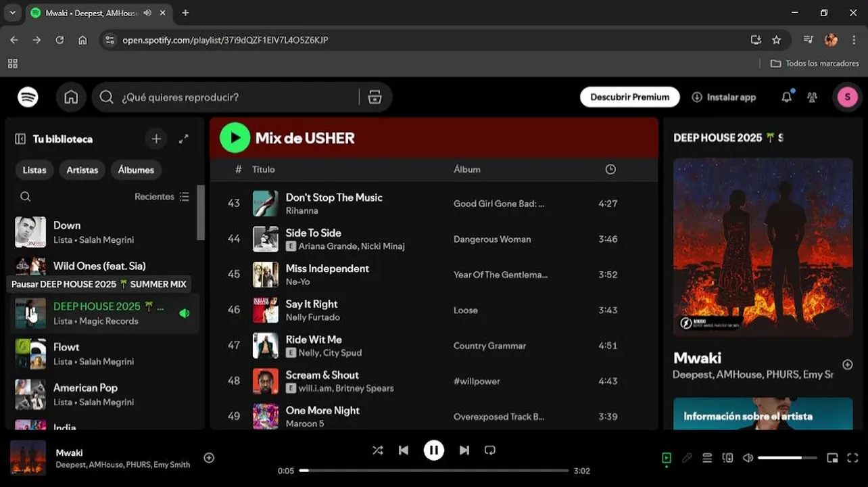Screen dimensions: 868x487
Task: Sort by duration clock icon
Action: click(x=610, y=170)
